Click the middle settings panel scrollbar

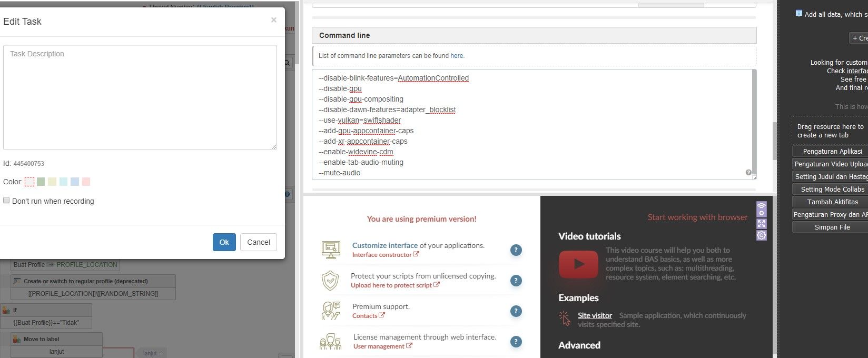click(x=774, y=141)
